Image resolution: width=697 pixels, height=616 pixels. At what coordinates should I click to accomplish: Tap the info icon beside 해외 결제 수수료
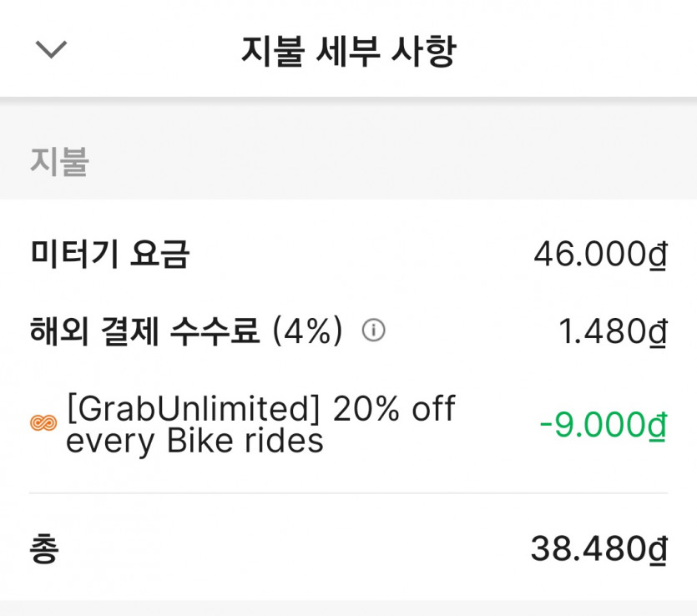[373, 331]
